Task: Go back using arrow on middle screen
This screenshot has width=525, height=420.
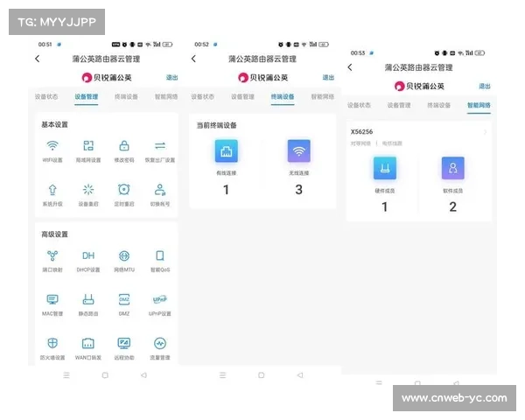Action: click(x=193, y=59)
